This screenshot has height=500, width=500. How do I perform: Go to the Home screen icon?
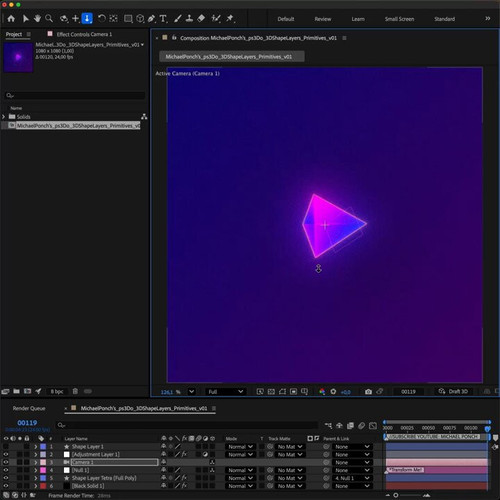click(x=11, y=19)
